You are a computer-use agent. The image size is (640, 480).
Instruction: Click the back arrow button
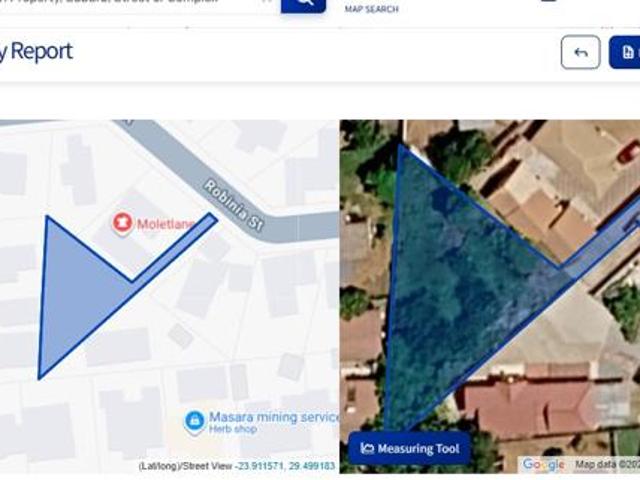(x=580, y=52)
